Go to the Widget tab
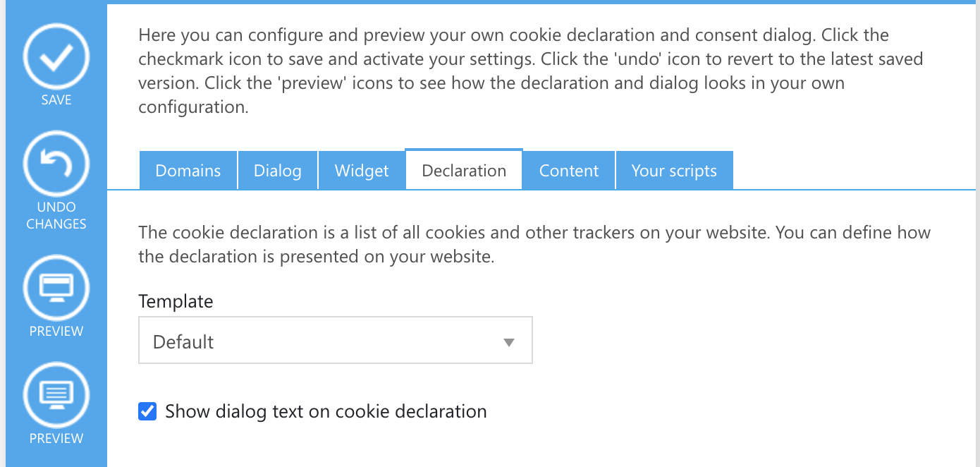 pyautogui.click(x=362, y=171)
